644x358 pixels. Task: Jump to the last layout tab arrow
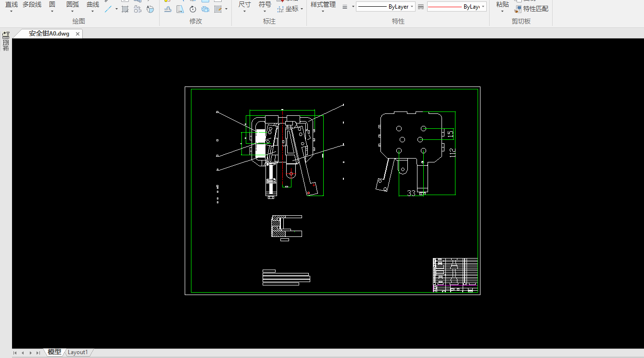38,353
